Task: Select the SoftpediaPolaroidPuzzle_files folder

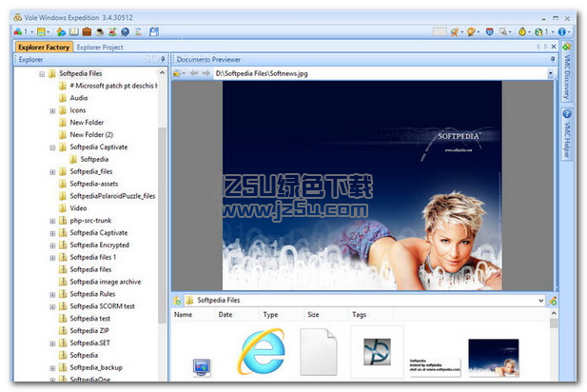Action: (x=112, y=196)
